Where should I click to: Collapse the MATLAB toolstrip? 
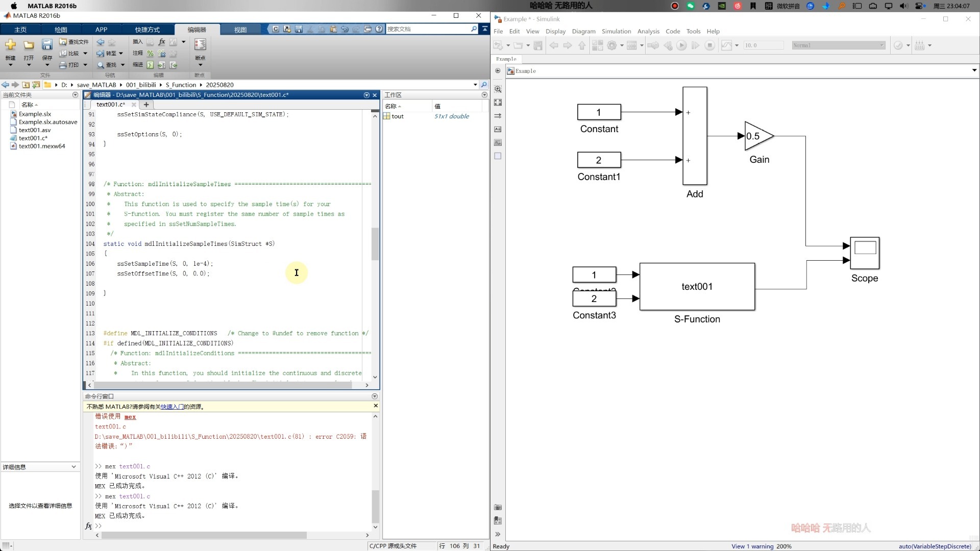coord(485,29)
